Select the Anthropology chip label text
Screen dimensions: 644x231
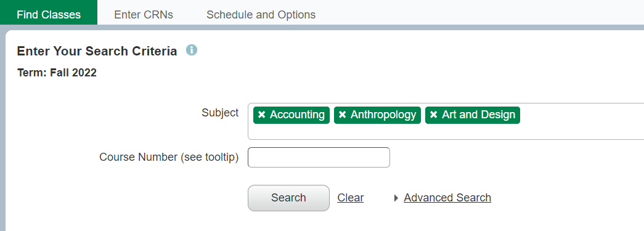[x=383, y=115]
